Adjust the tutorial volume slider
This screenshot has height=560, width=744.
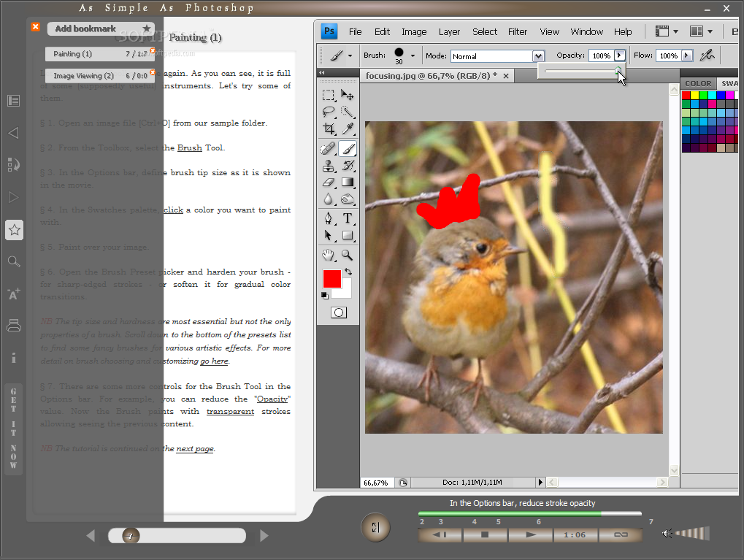[692, 534]
